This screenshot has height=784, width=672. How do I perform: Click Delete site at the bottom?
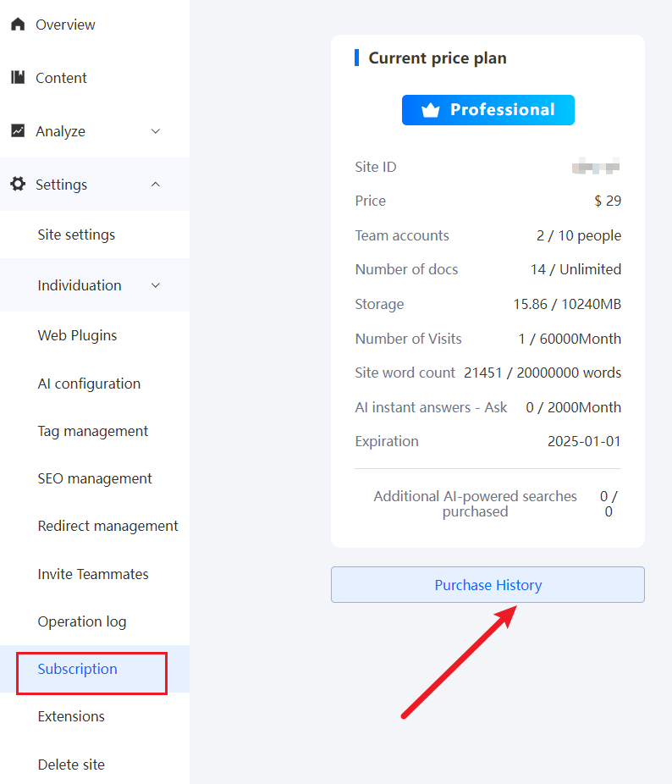pyautogui.click(x=71, y=765)
